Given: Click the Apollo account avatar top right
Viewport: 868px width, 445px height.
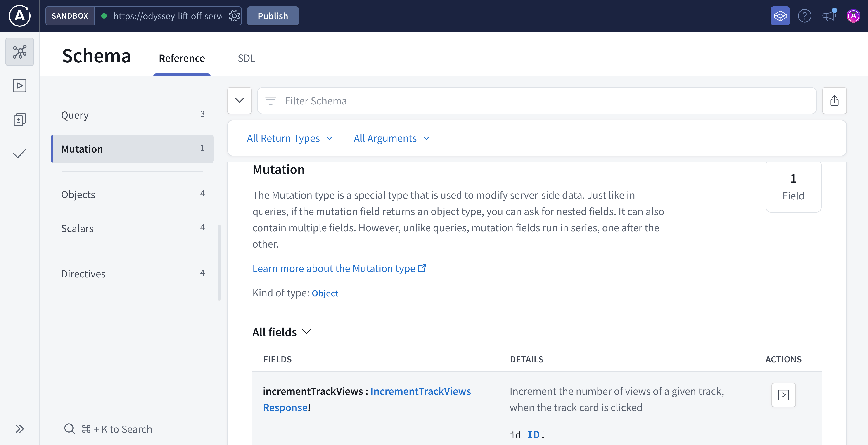Looking at the screenshot, I should (854, 16).
